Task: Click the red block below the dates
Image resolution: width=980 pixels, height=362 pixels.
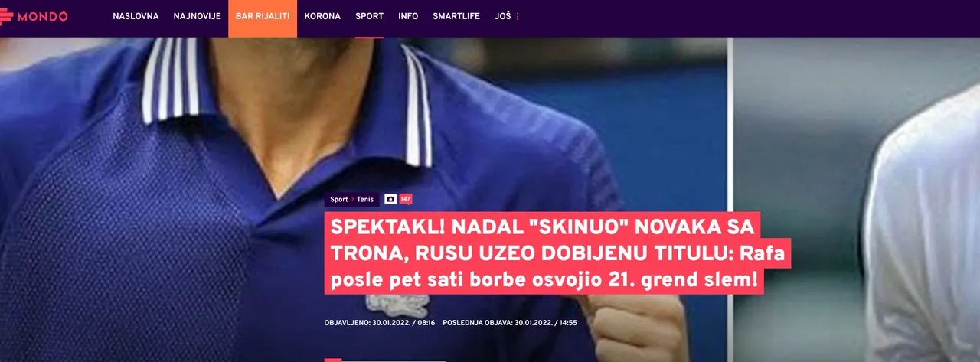Action: coord(333,360)
